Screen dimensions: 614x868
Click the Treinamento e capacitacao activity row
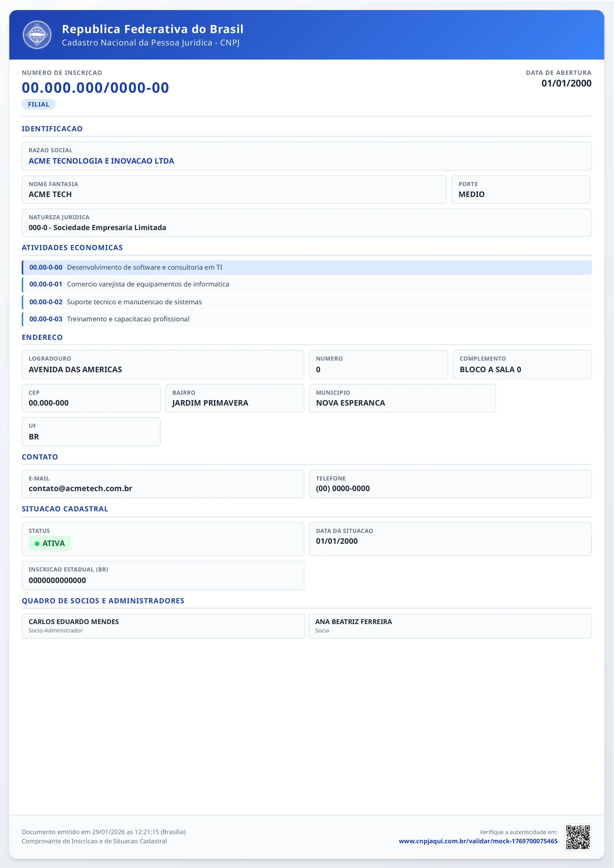coord(306,319)
